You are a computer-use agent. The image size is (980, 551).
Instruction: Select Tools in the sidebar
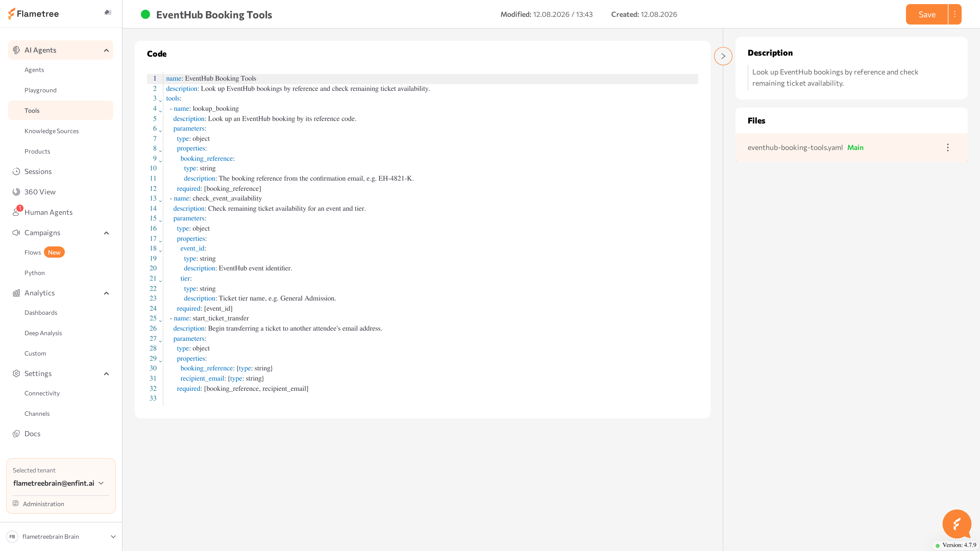tap(61, 111)
